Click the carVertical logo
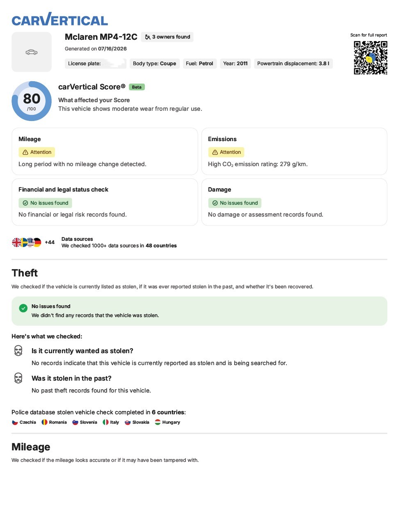 coord(59,19)
